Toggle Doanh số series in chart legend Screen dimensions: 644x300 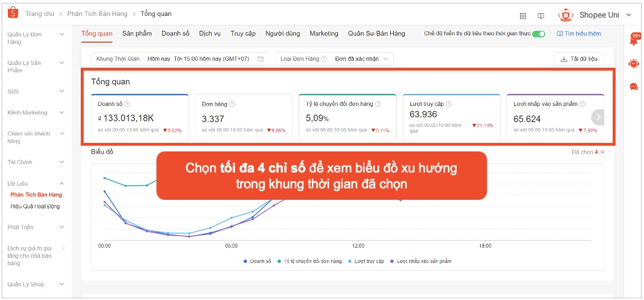(257, 261)
